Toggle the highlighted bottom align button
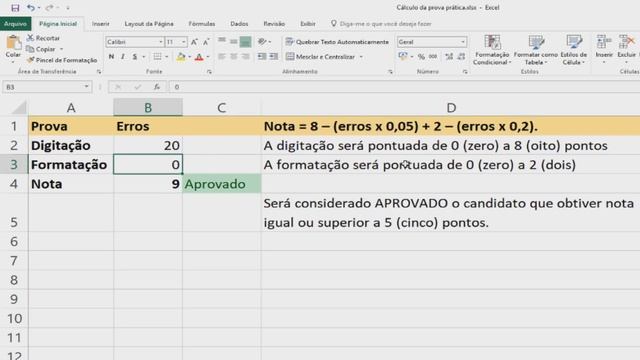Screen dimensions: 640x360 coord(245,41)
